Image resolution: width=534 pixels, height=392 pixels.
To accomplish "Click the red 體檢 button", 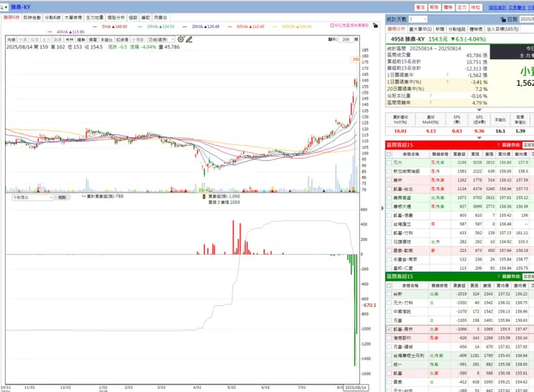I will [x=448, y=7].
